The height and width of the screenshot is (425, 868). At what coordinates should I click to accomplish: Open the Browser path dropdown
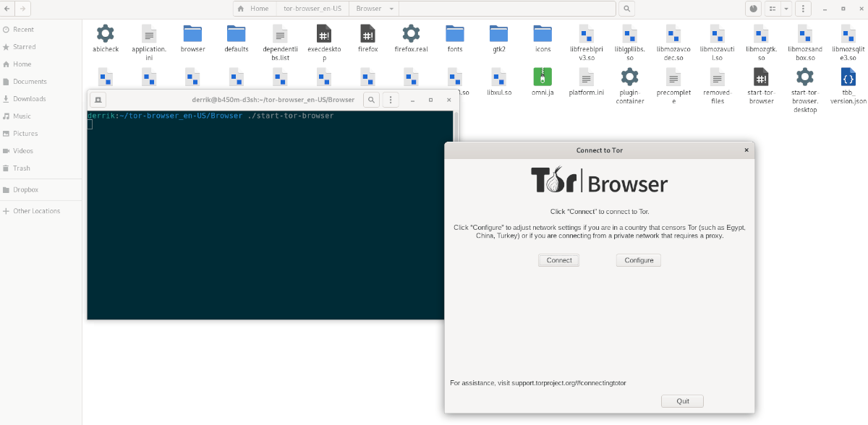click(x=392, y=9)
